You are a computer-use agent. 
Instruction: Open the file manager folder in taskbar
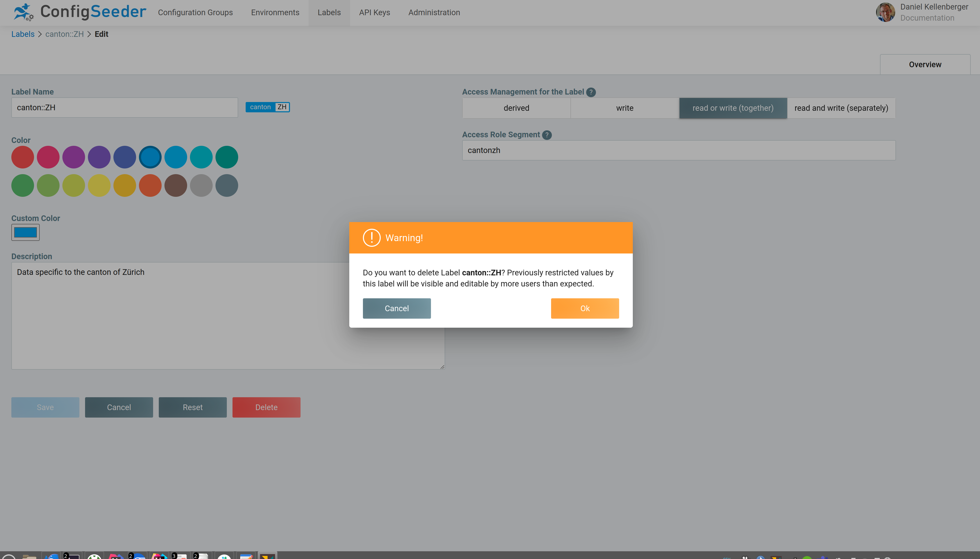(29, 556)
